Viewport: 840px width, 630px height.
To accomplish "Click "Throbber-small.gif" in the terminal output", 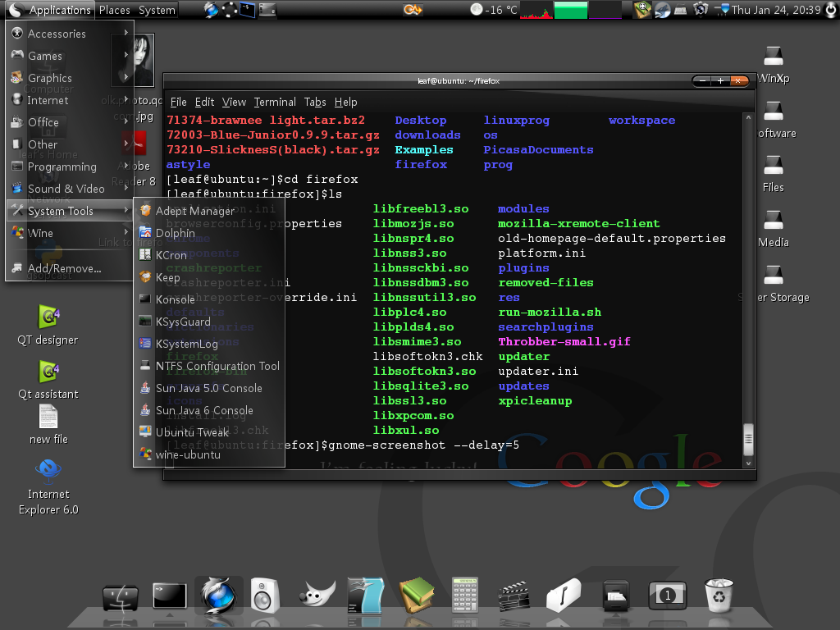I will 564,342.
